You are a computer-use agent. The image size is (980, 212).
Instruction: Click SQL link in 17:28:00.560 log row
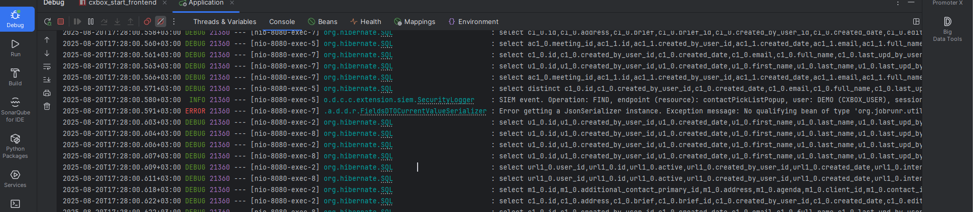pyautogui.click(x=386, y=44)
